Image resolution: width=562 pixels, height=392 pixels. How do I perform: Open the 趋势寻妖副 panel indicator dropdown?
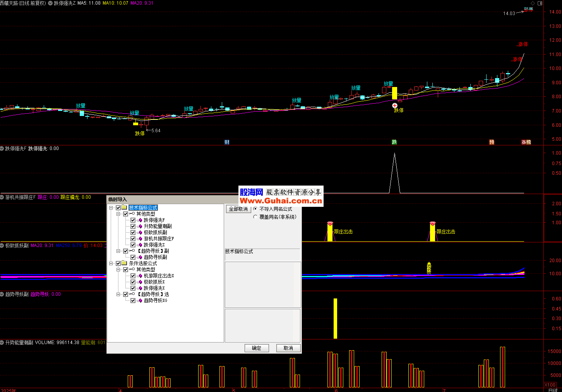click(2, 294)
